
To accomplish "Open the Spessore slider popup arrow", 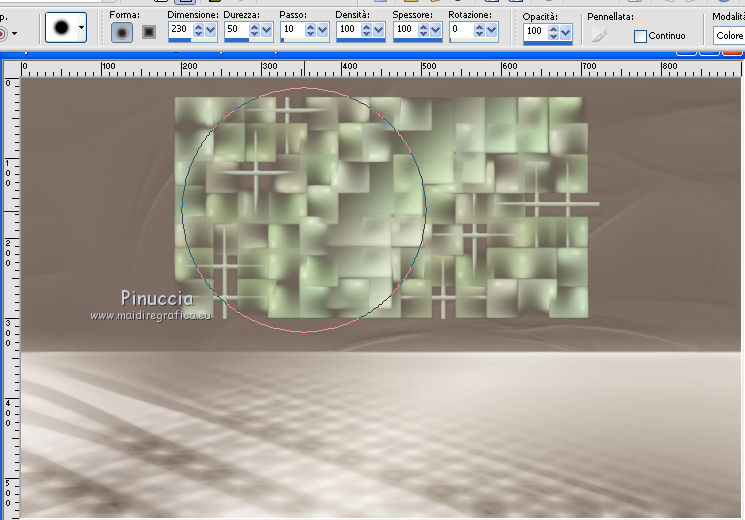I will pyautogui.click(x=436, y=30).
